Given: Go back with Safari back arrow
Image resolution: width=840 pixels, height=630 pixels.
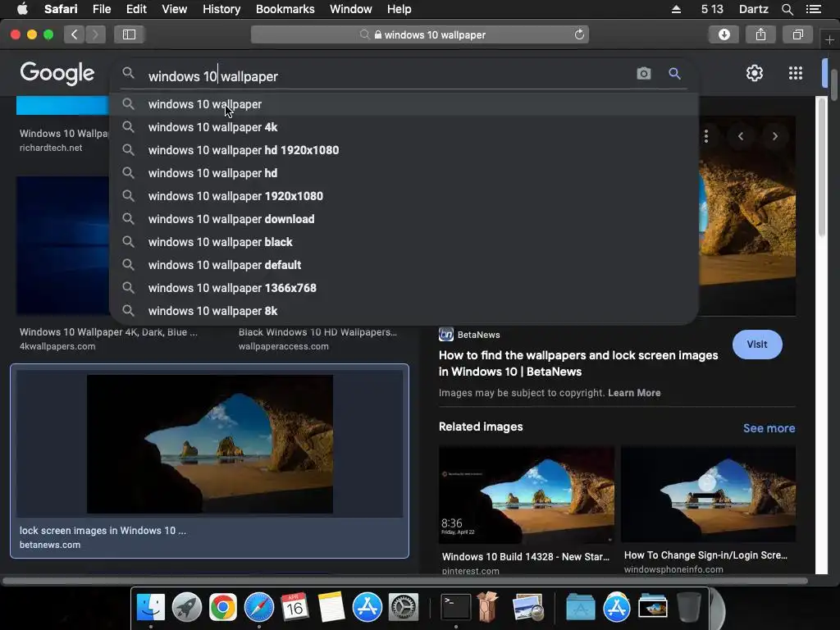Looking at the screenshot, I should tap(74, 34).
